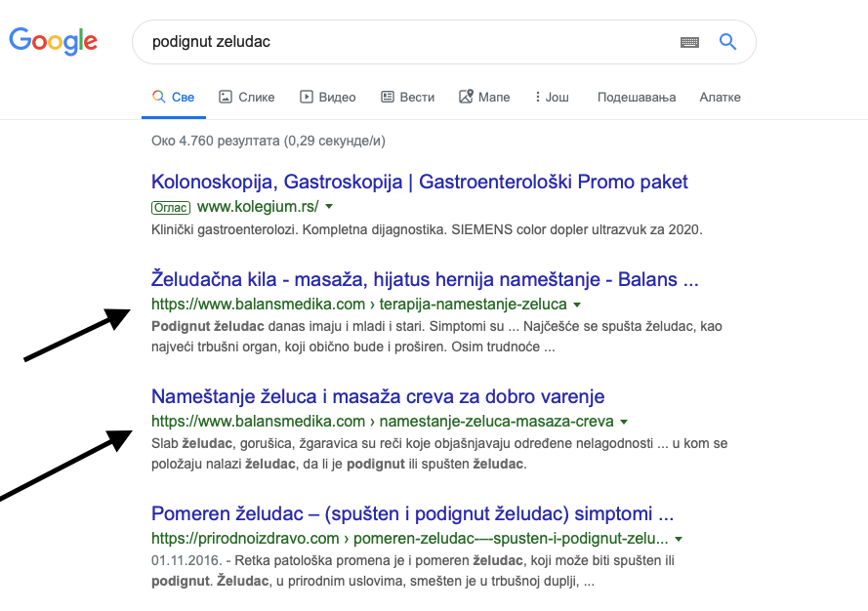The width and height of the screenshot is (868, 611).
Task: Click the Google logo
Action: [x=53, y=41]
